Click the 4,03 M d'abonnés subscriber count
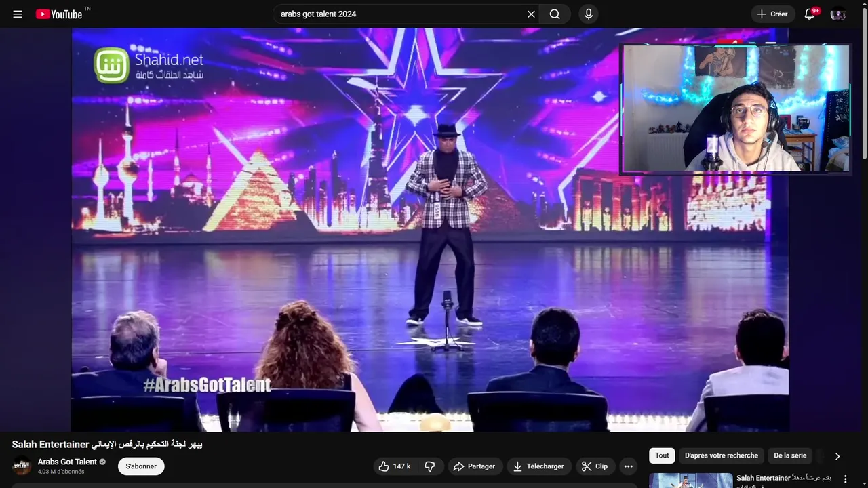Screen dimensions: 868x488 click(61, 472)
